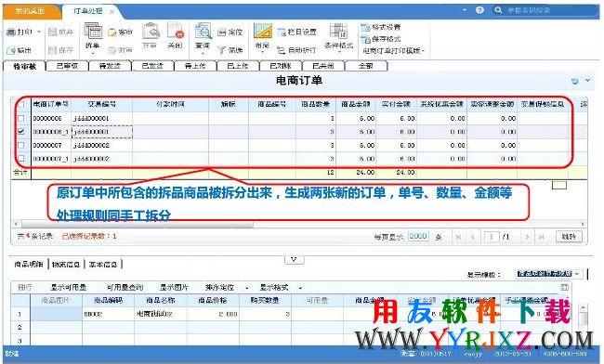Click the 筛选 filter funnel icon
Viewport: 604px width, 364px height.
(222, 50)
